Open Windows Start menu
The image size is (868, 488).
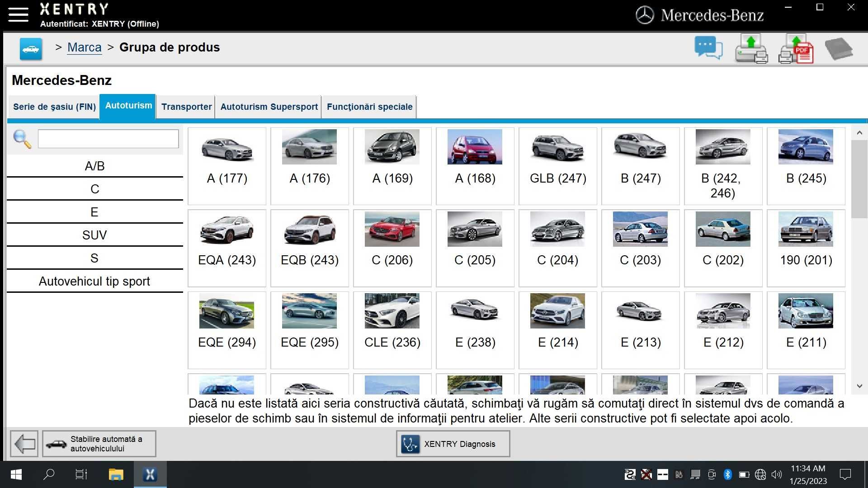(x=16, y=474)
